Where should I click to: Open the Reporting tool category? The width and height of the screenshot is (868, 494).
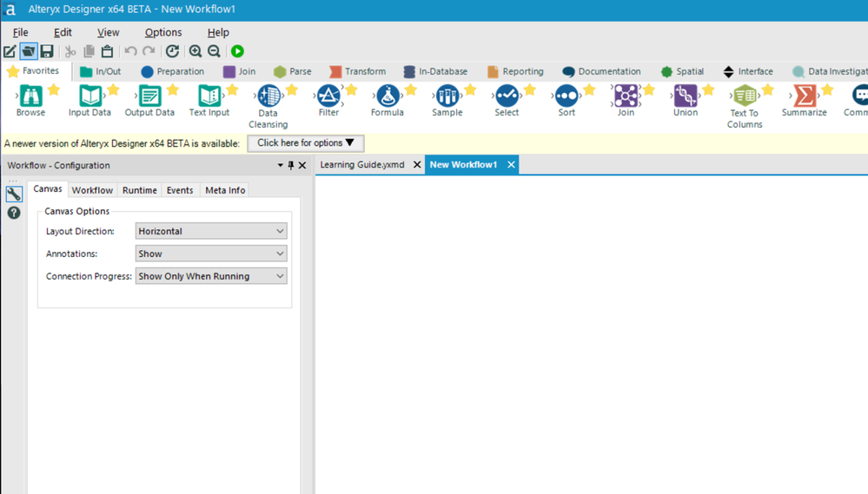click(x=515, y=71)
